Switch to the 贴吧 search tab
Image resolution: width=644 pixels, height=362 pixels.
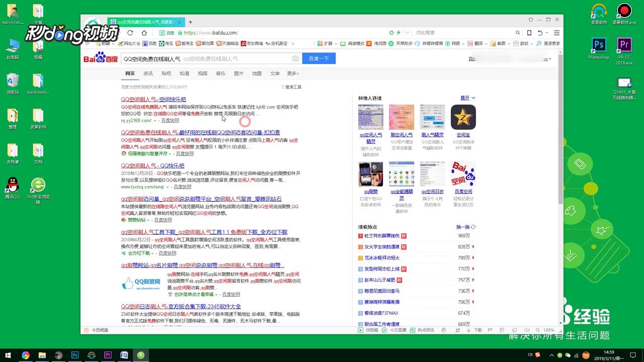tap(166, 73)
